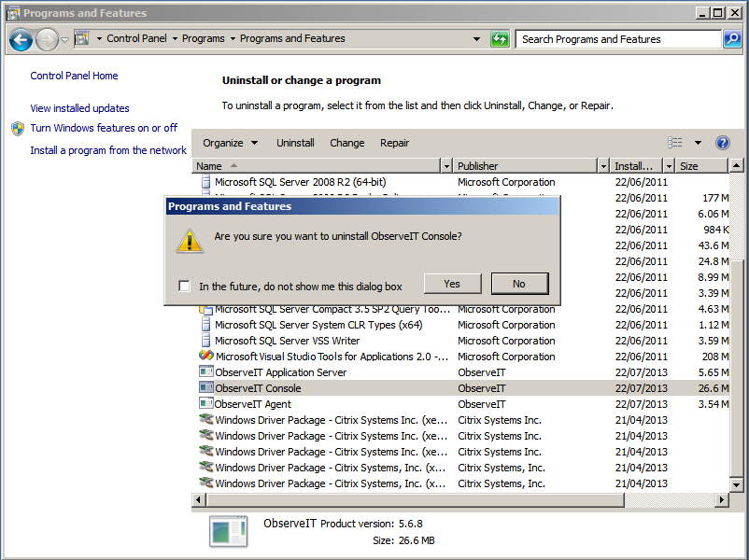
Task: Check 'do not show me this dialog box'
Action: pos(185,287)
